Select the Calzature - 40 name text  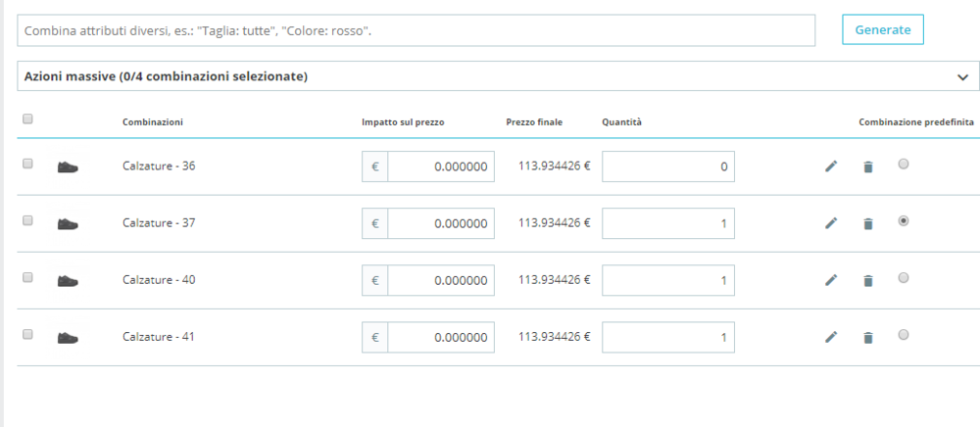pyautogui.click(x=159, y=280)
